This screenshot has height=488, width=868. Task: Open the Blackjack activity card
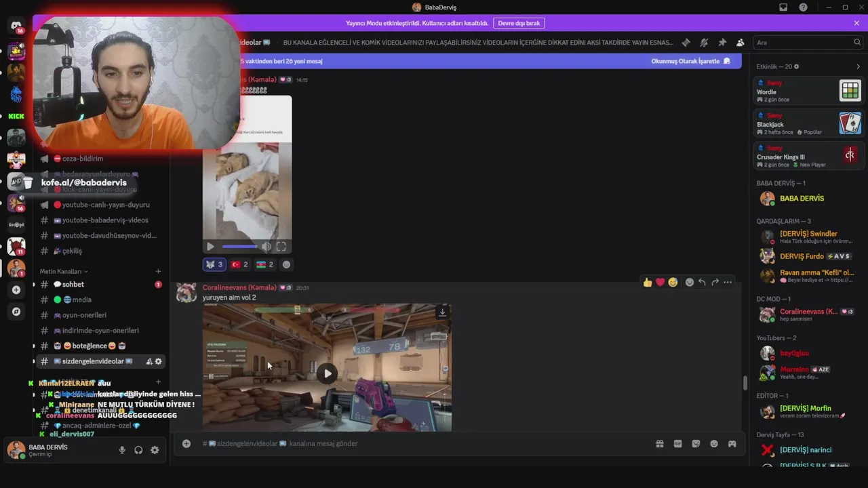(x=809, y=123)
